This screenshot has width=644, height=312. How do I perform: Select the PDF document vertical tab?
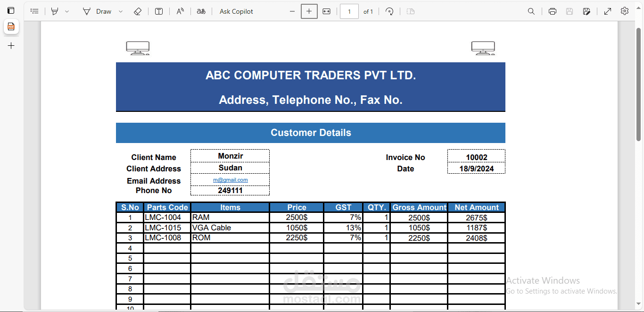tap(11, 27)
